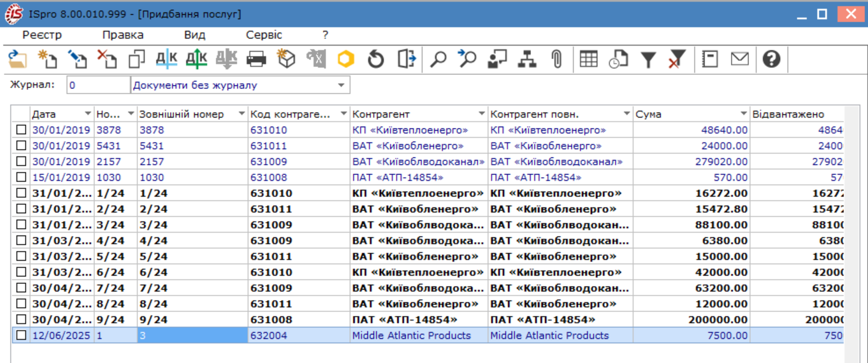Open the Журнал dropdown 'Документи без журналу'

[341, 85]
